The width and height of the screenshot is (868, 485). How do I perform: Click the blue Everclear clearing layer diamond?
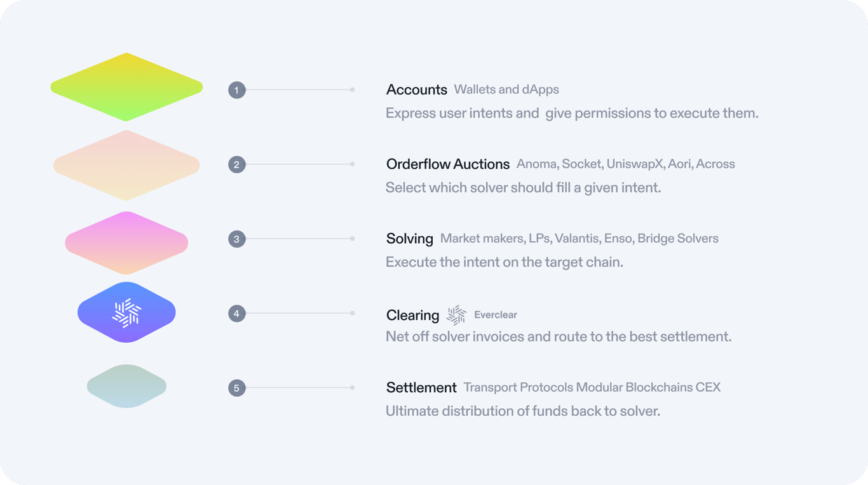[126, 312]
